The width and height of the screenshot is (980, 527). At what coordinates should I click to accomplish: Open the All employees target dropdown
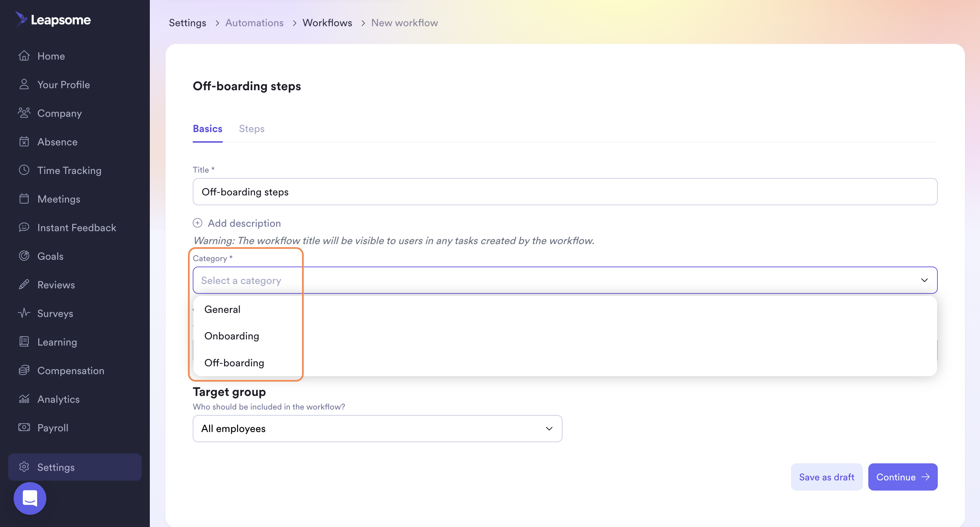point(377,429)
